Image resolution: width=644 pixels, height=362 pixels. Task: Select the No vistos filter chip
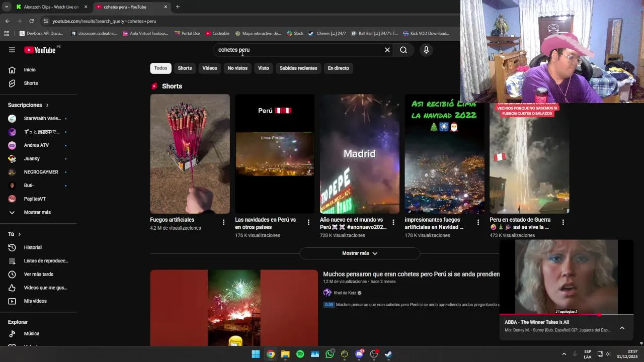(237, 68)
